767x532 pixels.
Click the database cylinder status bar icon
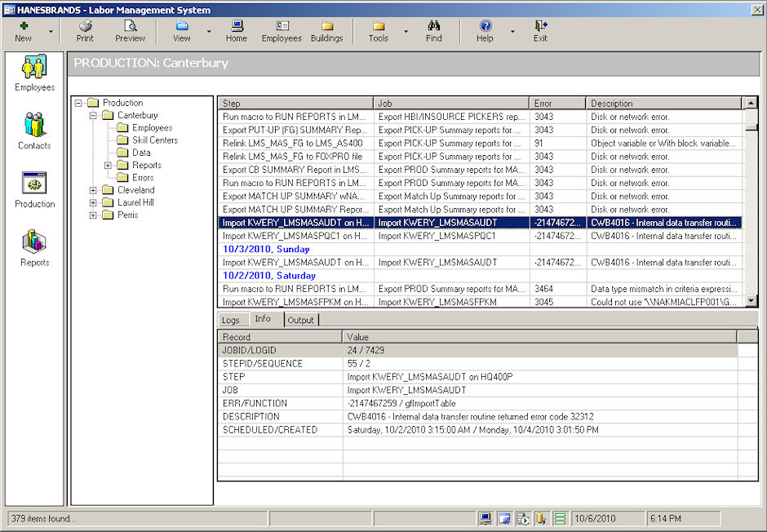542,518
